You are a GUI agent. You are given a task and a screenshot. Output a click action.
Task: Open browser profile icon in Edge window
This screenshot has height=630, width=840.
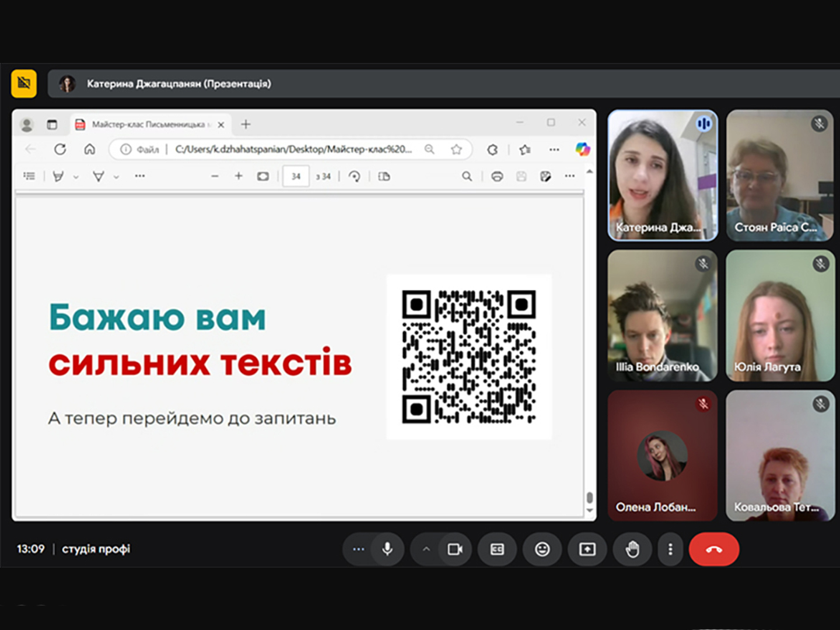26,125
